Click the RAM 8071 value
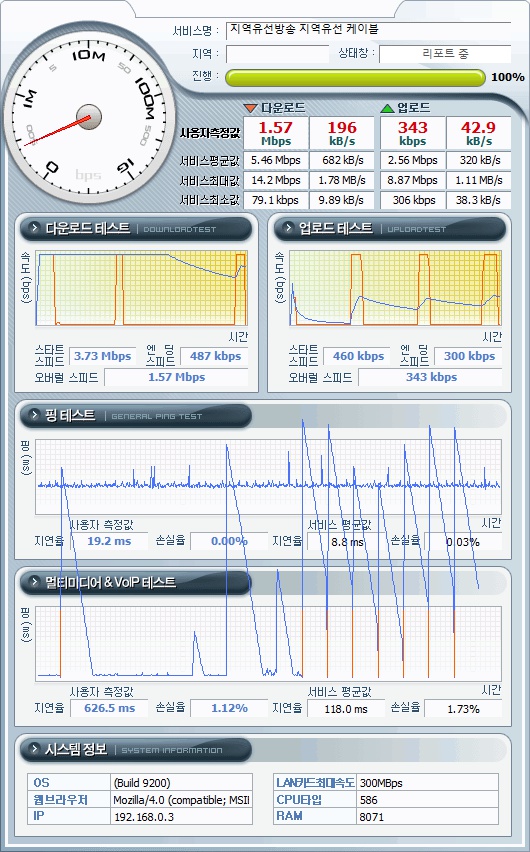This screenshot has width=530, height=852. 427,816
